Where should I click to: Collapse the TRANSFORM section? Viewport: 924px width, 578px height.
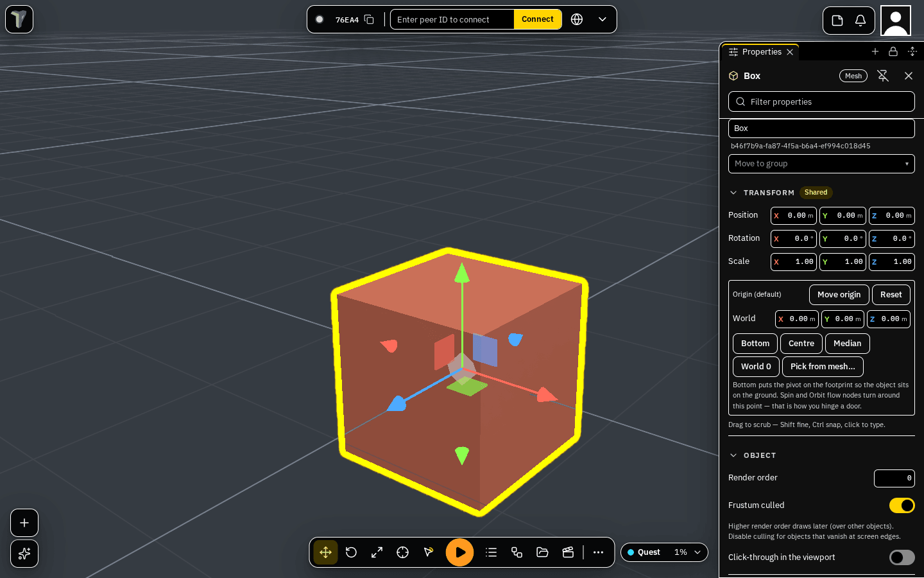click(x=733, y=193)
